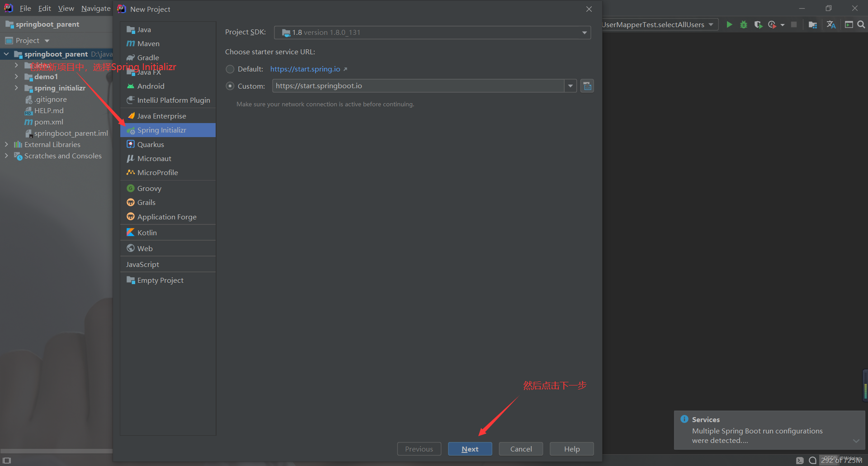Expand the Services notification chevron
The image size is (868, 466).
click(x=856, y=441)
